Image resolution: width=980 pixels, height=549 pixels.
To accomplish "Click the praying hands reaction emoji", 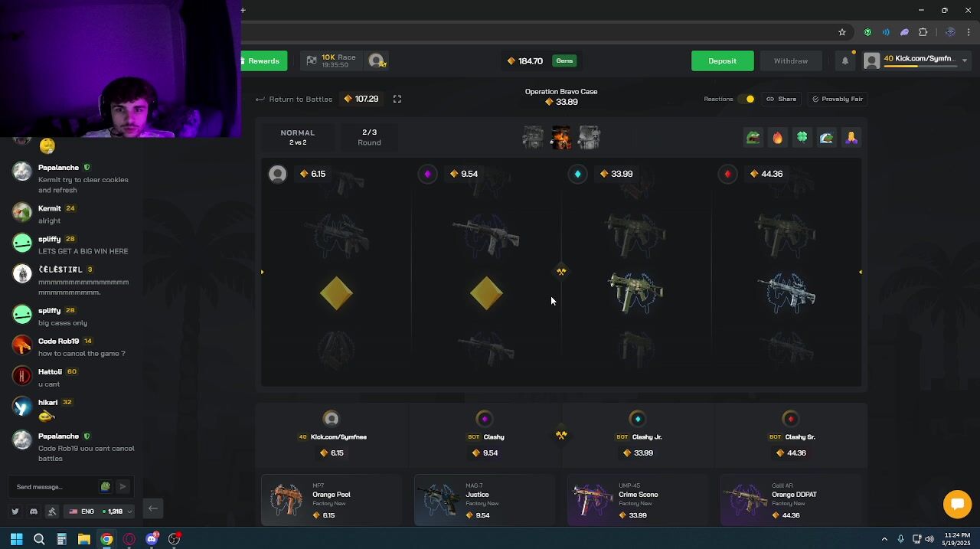I will [x=851, y=138].
